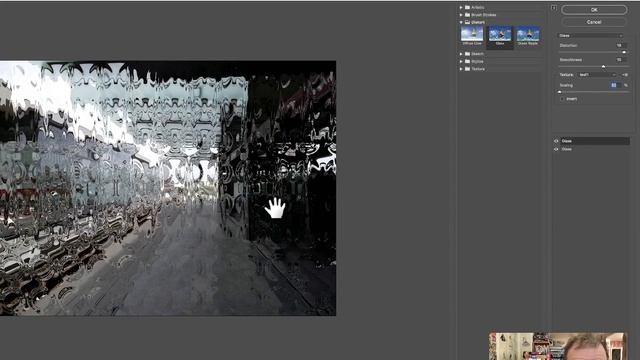Collapse the Distort folder triangle
The height and width of the screenshot is (360, 640).
point(461,22)
